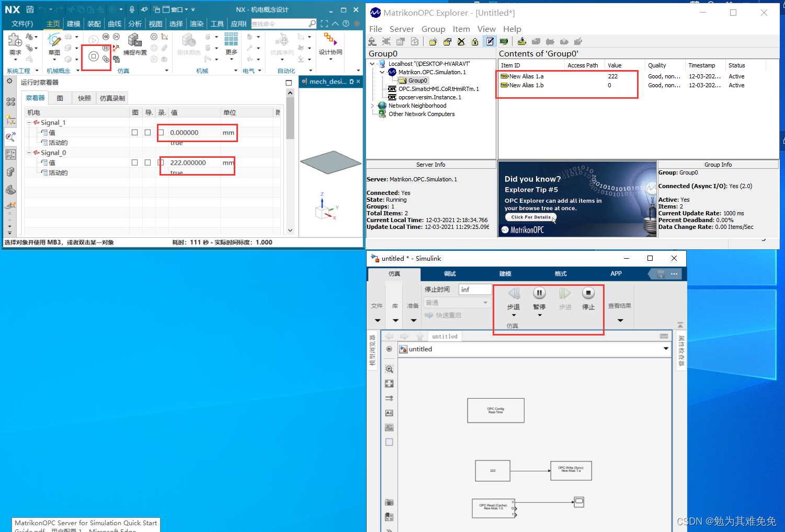Click the green circuit-board icon in MatrikonOPC toolbar
This screenshot has width=785, height=532.
click(x=504, y=42)
